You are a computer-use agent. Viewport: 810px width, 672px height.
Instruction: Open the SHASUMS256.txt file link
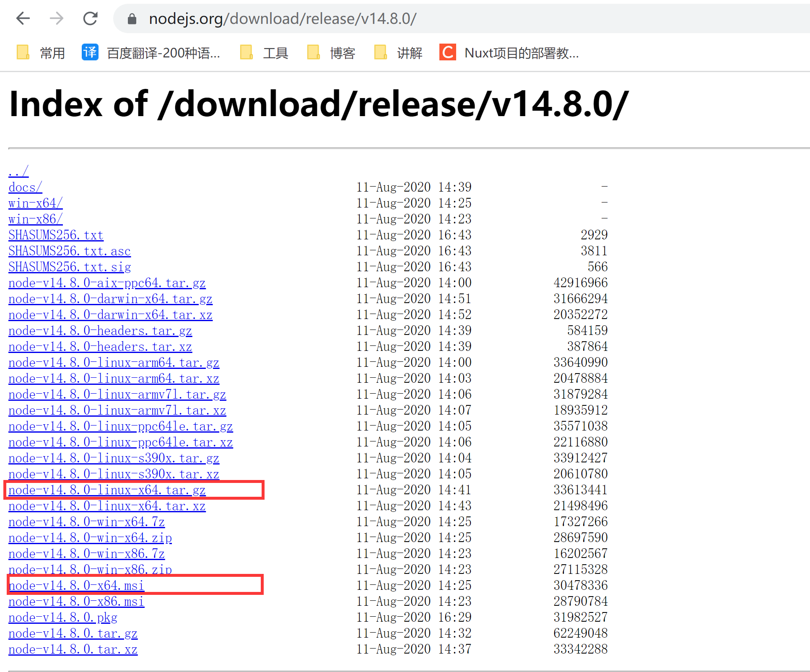pyautogui.click(x=56, y=235)
